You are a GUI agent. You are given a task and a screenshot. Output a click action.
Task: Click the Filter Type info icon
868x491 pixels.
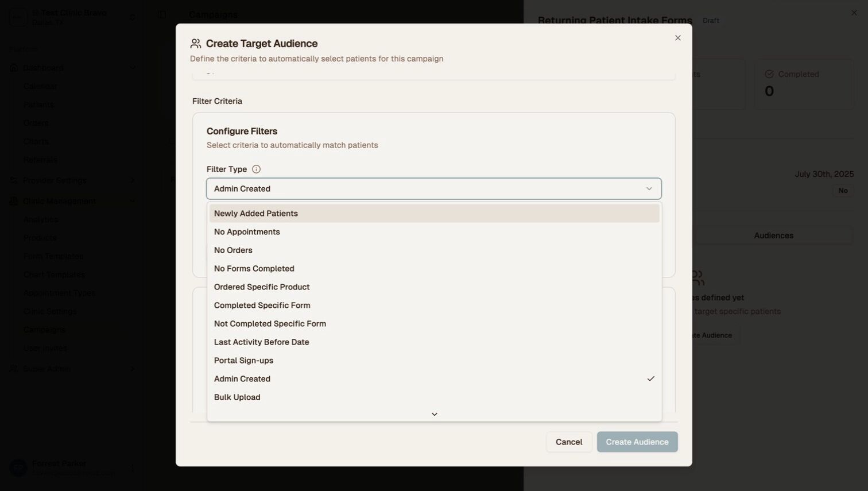point(256,169)
